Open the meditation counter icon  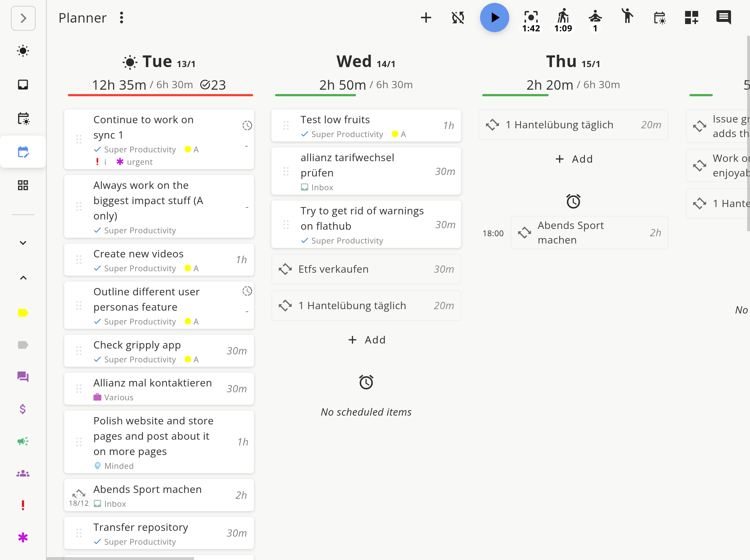coord(595,17)
